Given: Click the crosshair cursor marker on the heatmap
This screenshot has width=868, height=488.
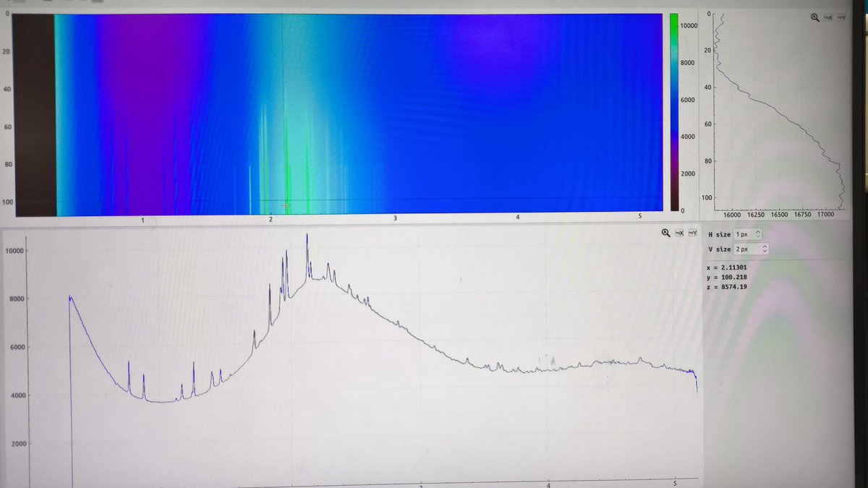Looking at the screenshot, I should (285, 206).
